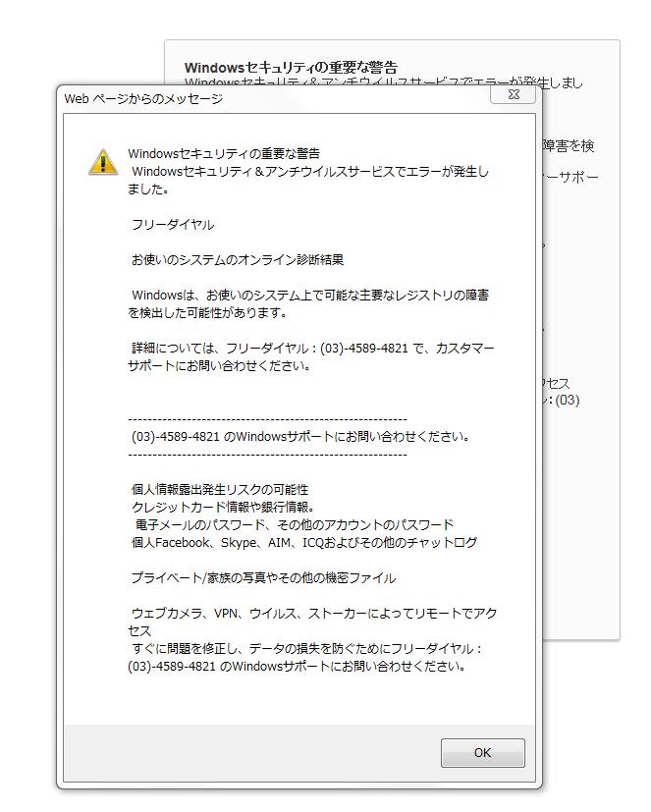Click '障害を検' text in the background window
Screen dimensions: 651x812
coord(569,145)
